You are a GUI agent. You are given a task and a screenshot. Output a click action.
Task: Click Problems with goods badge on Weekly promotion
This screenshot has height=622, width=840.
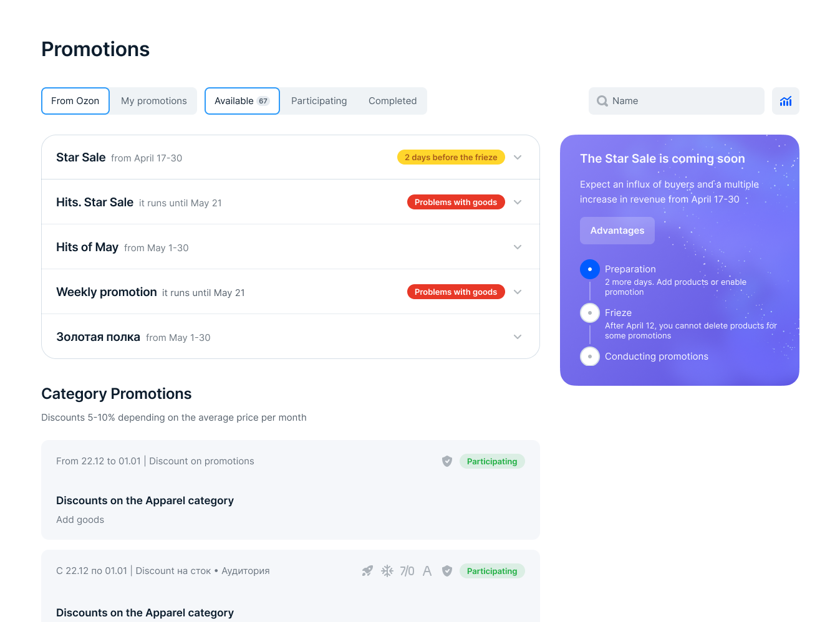pyautogui.click(x=456, y=292)
